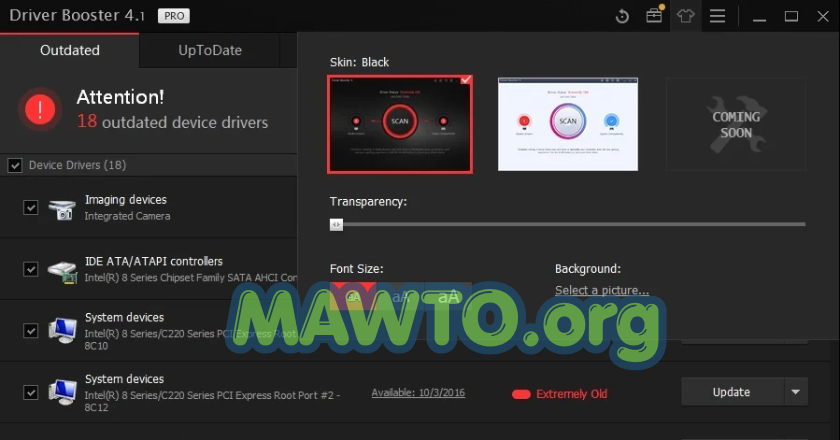The width and height of the screenshot is (840, 440).
Task: Click monitor icon for Root Port #2 8C12
Action: pos(63,392)
